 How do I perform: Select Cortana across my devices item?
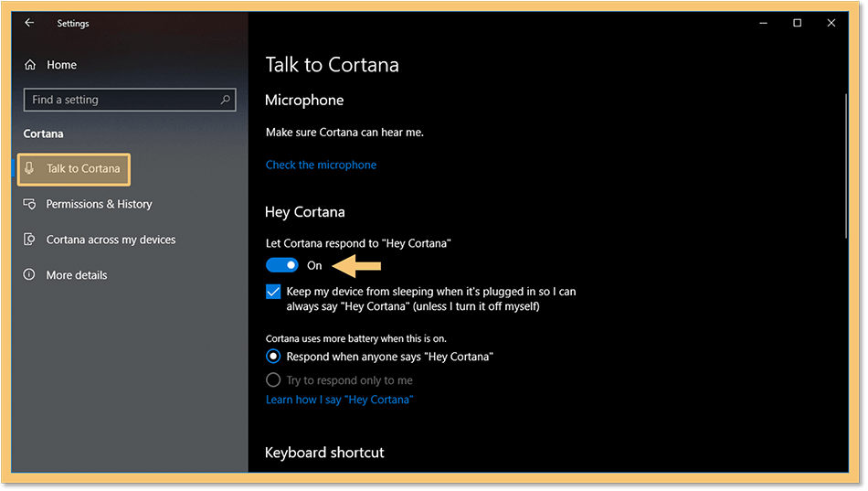click(x=111, y=240)
